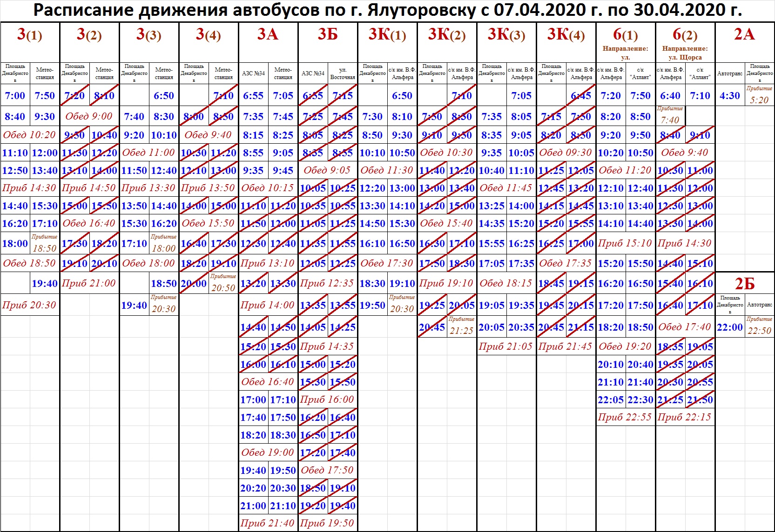Viewport: 775px width, 532px height.
Task: Select the 'Приб 21:45' arrival cell
Action: [x=566, y=346]
